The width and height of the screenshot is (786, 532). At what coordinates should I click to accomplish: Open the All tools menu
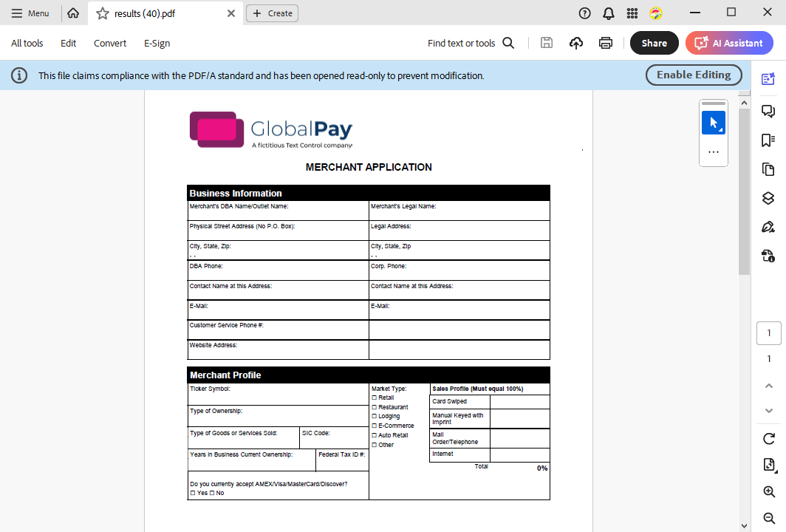(27, 43)
